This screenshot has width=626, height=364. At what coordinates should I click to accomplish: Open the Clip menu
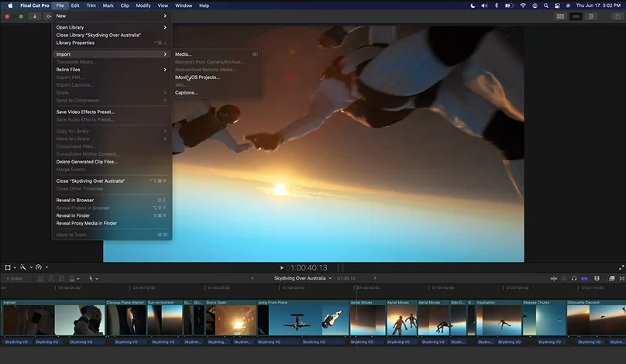click(x=125, y=5)
